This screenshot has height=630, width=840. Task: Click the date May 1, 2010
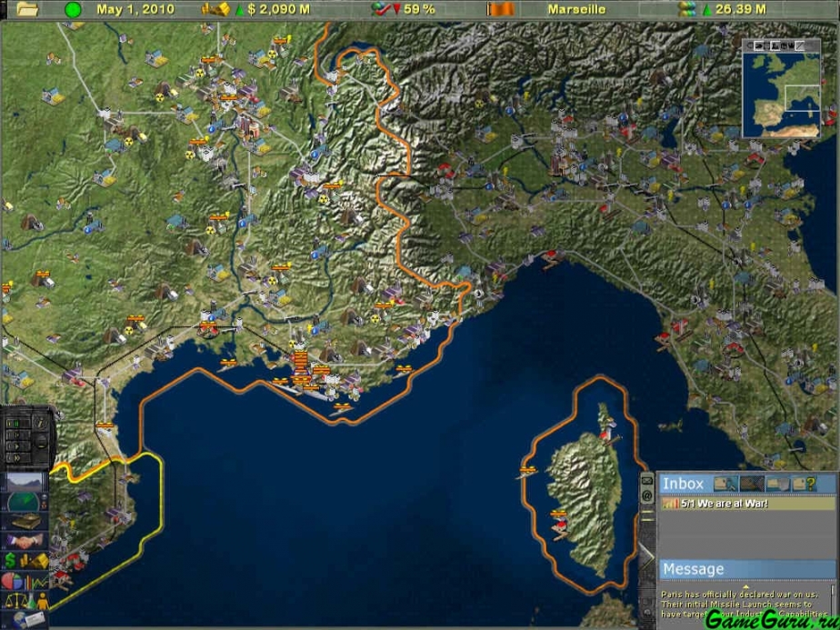pyautogui.click(x=135, y=9)
